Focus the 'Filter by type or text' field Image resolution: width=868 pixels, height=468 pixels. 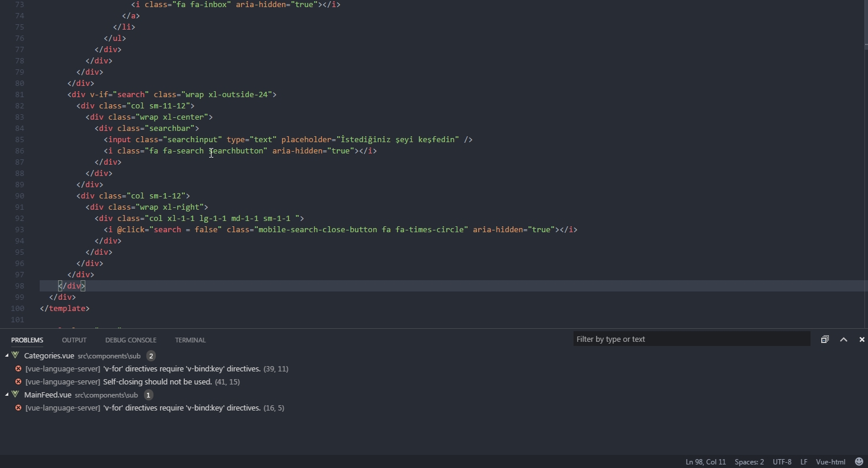(691, 339)
